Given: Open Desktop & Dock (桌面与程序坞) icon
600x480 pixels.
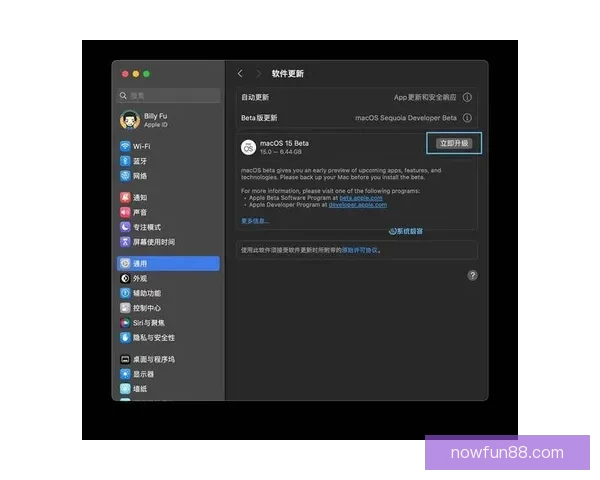Looking at the screenshot, I should tap(125, 359).
